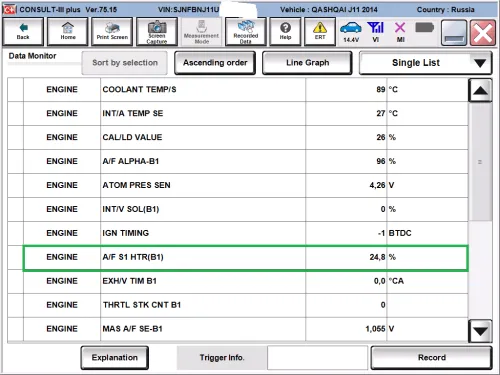Screen dimensions: 500x375
Task: Select checkbox cell for IGN TIMING row
Action: (x=16, y=233)
